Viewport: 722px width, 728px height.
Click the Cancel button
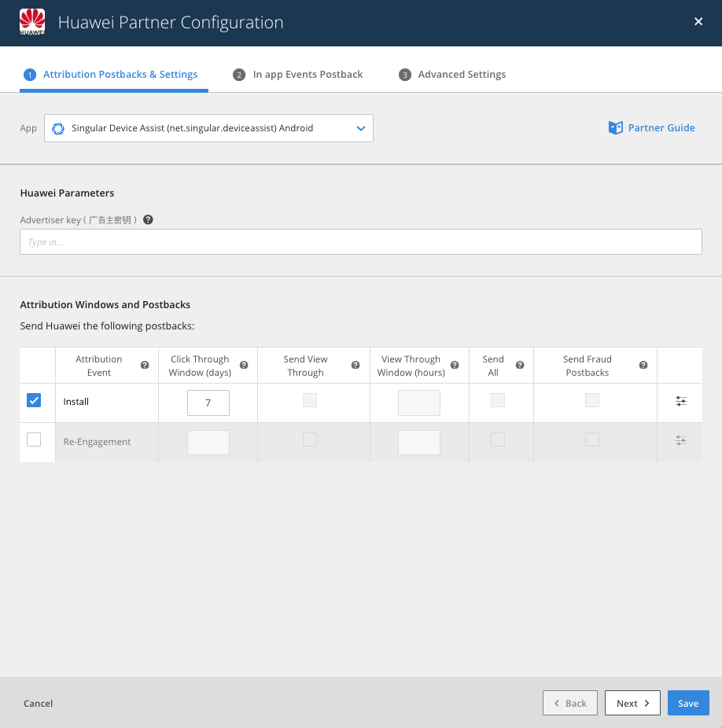[x=38, y=704]
